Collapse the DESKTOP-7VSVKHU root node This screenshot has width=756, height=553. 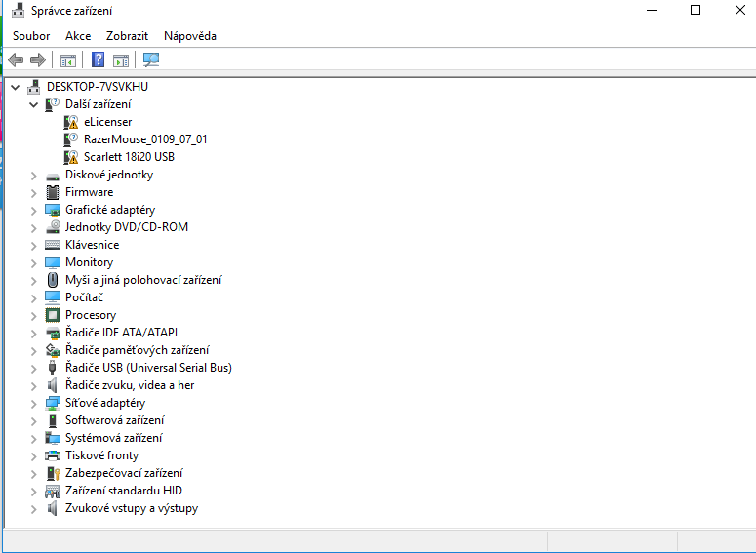pos(16,87)
